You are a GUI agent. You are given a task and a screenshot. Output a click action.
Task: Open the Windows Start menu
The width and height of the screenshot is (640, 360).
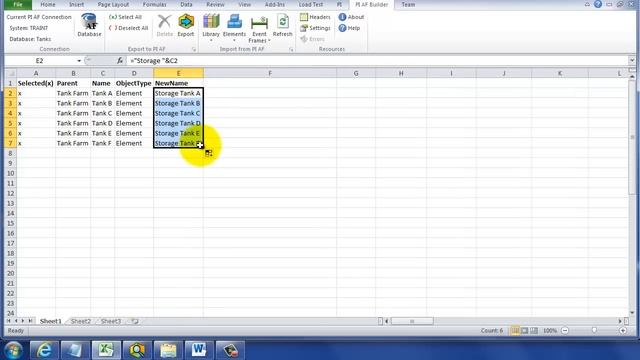coord(13,350)
